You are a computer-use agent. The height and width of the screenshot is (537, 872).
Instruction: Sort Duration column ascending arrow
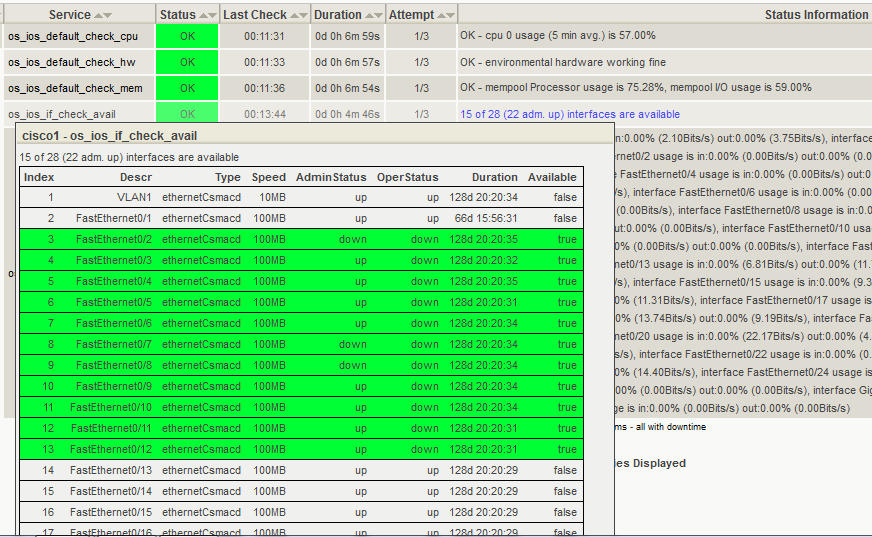click(369, 16)
